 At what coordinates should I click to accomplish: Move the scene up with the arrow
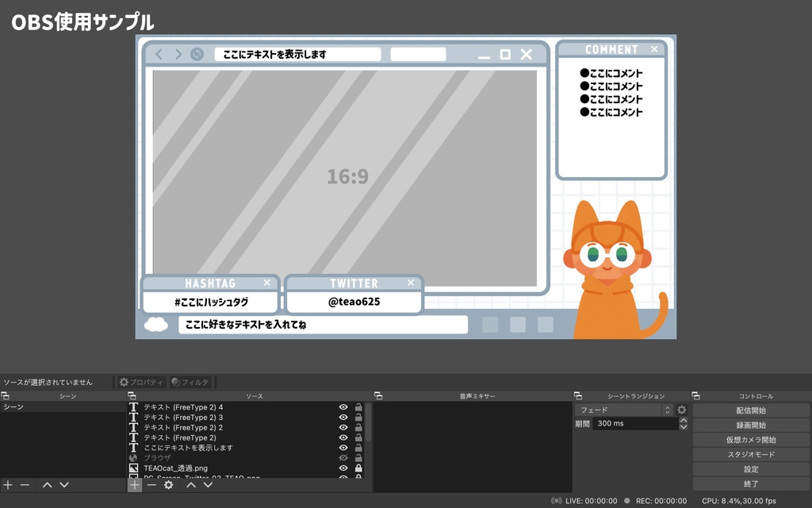(x=47, y=485)
